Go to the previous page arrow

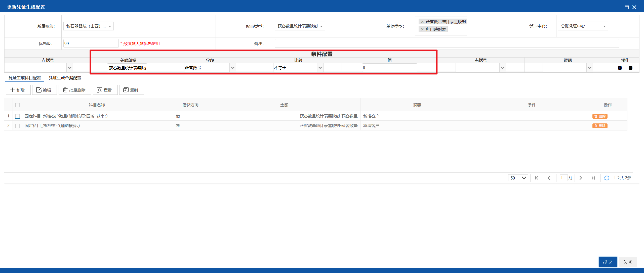pyautogui.click(x=549, y=178)
